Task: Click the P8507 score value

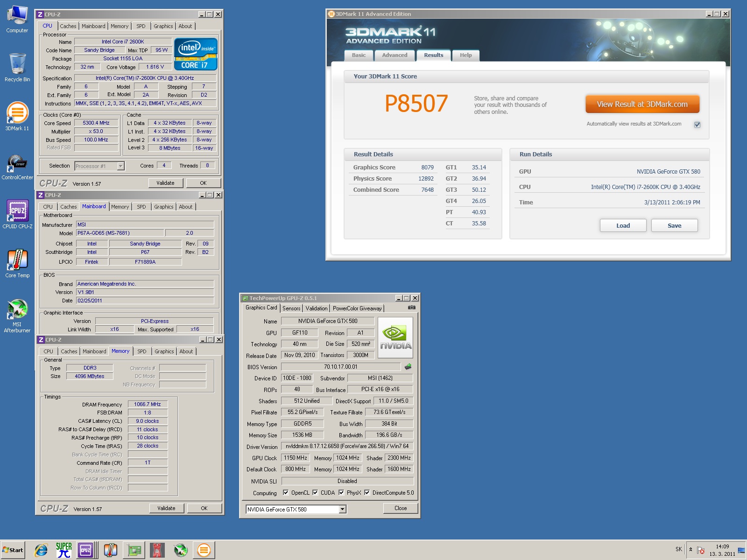Action: pyautogui.click(x=416, y=103)
